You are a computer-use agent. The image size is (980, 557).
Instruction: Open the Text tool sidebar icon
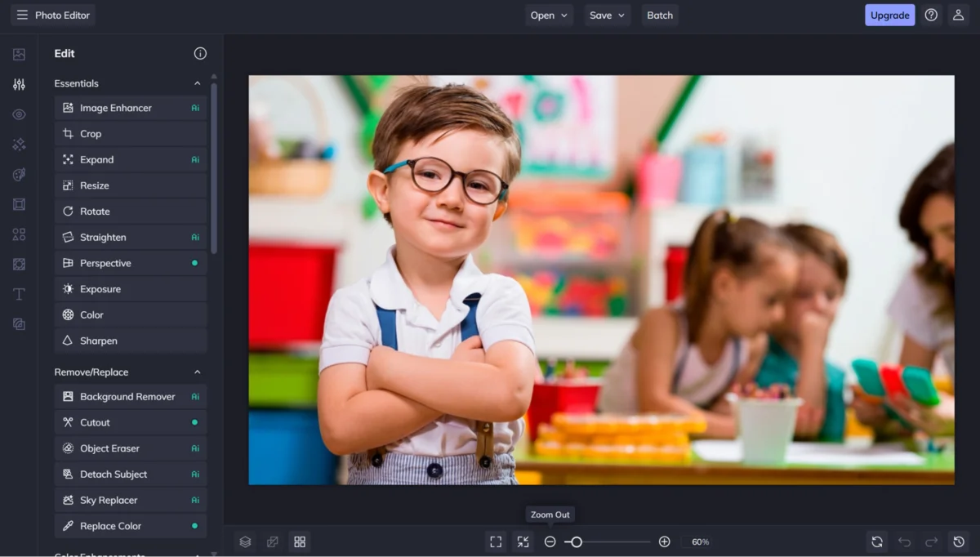19,294
